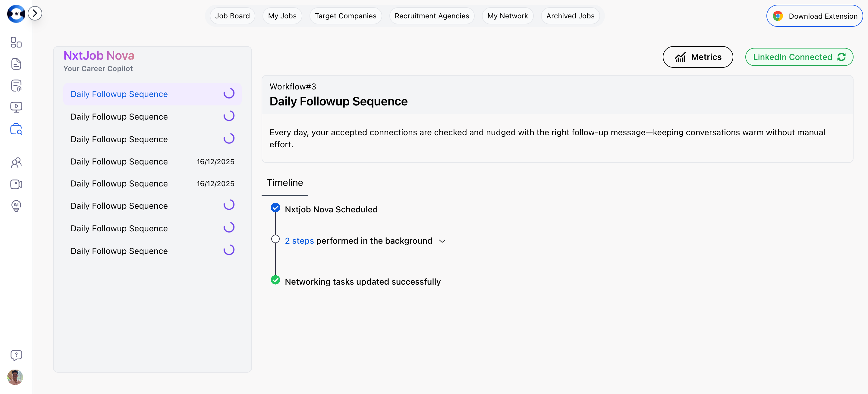Open the dashboard grid icon

click(15, 42)
